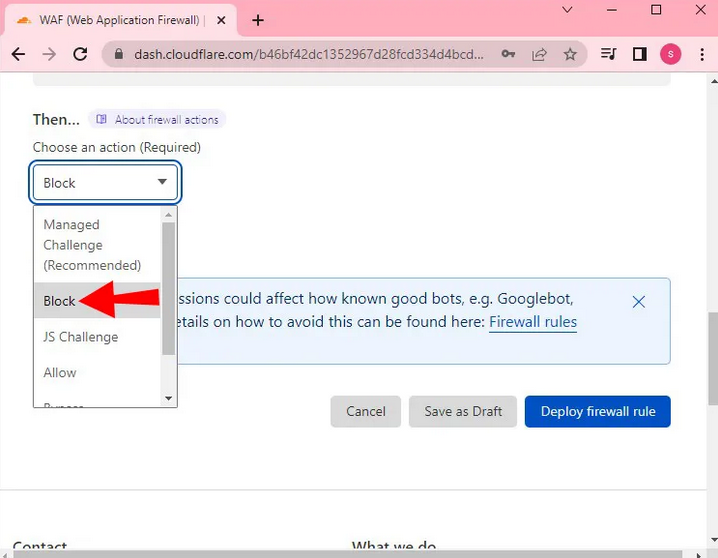Viewport: 718px width, 558px height.
Task: Click the browser back arrow
Action: click(x=18, y=54)
